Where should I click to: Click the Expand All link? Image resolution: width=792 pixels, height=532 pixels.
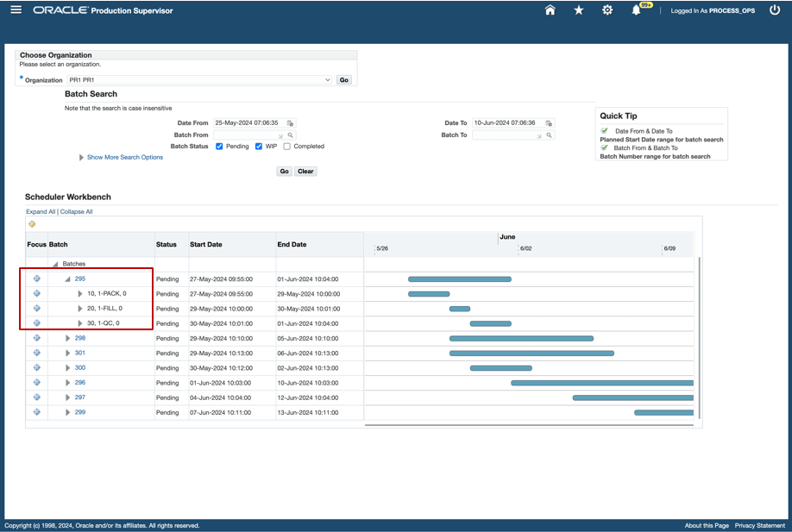(x=41, y=212)
